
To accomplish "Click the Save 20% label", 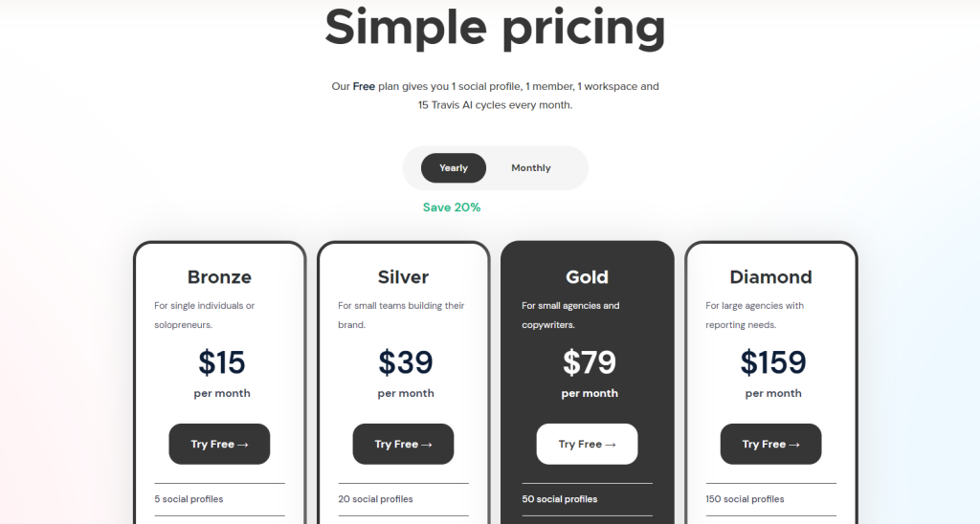I will coord(452,207).
